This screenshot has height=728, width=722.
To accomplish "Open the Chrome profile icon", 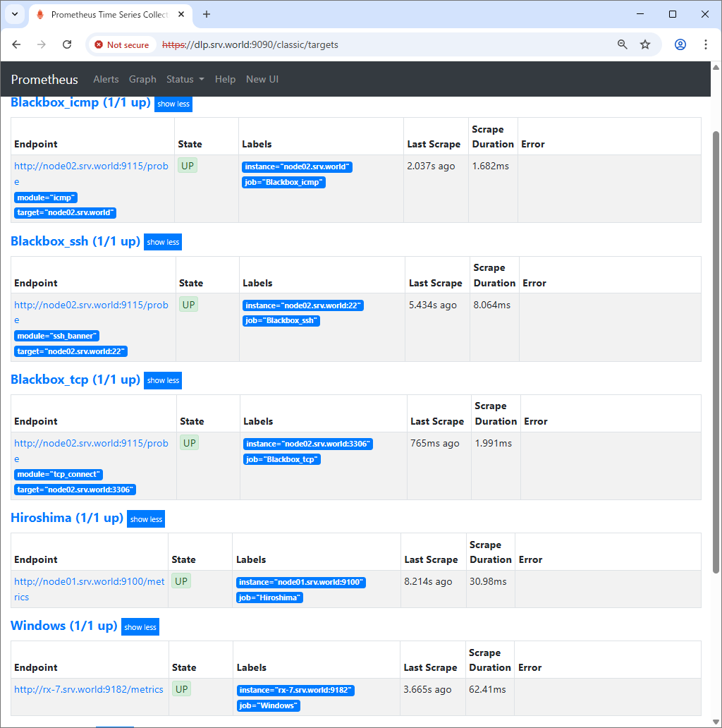I will click(680, 44).
